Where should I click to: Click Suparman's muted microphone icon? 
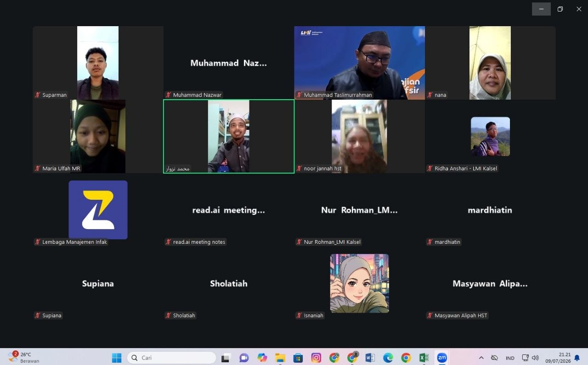coord(38,95)
